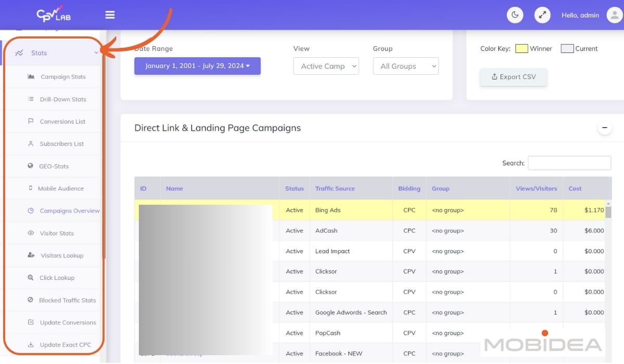624x364 pixels.
Task: Open Drill-Down Stats menu item
Action: (63, 99)
